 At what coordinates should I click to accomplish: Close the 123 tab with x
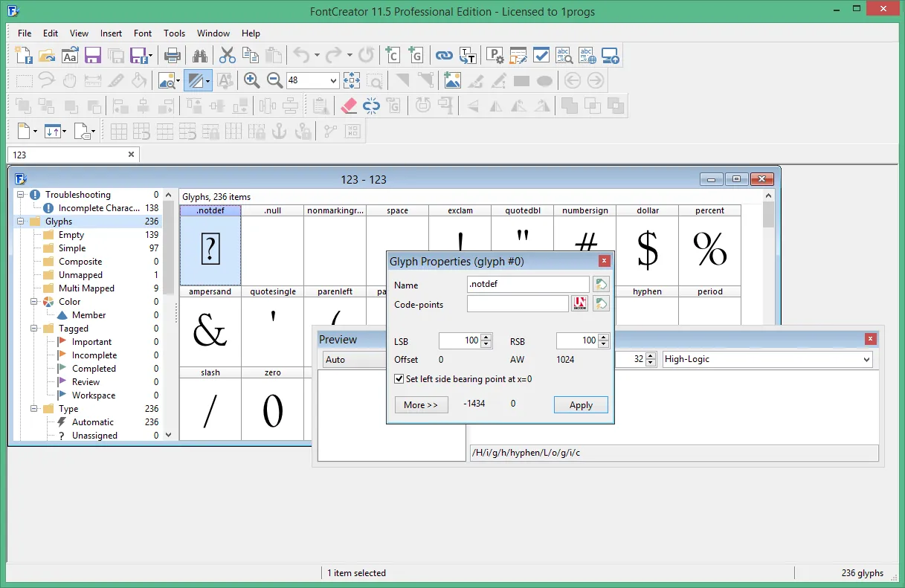132,155
